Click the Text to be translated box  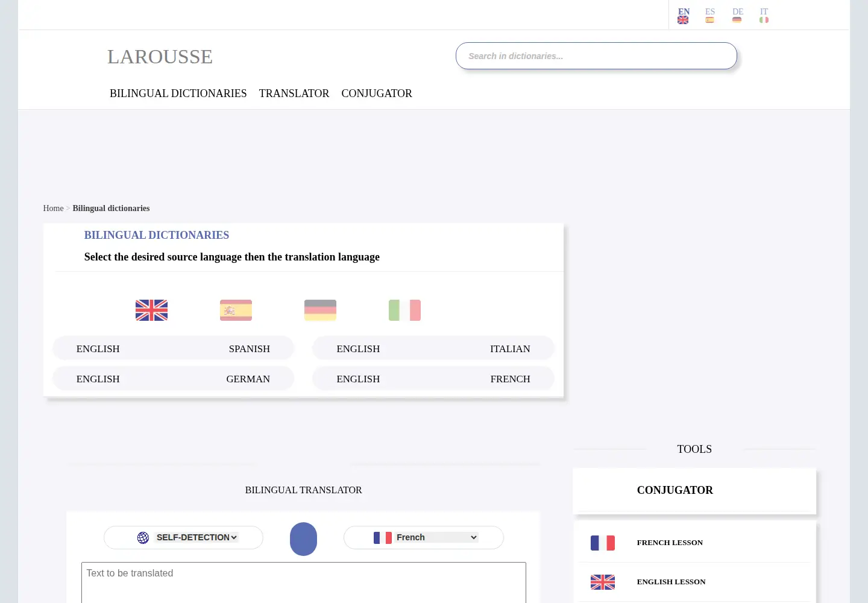coord(304,582)
